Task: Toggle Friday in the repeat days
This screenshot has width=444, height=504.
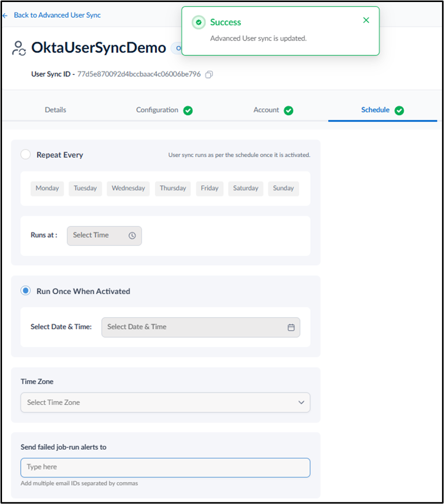Action: tap(210, 188)
